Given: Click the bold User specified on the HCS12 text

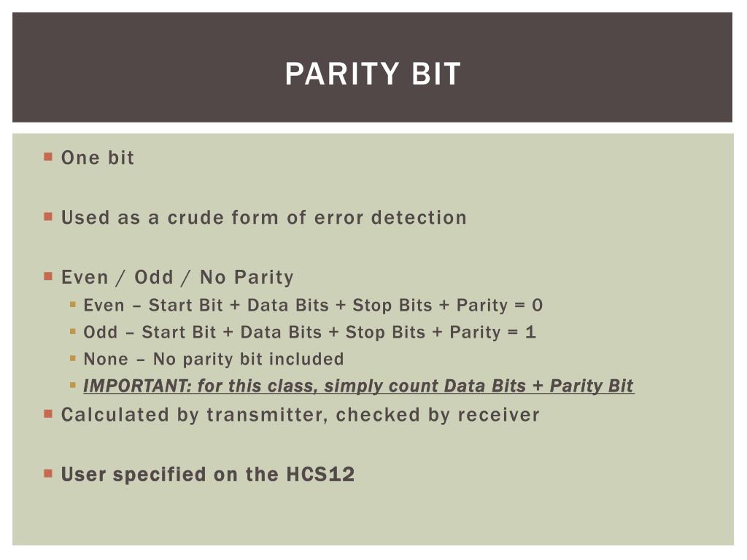Looking at the screenshot, I should pyautogui.click(x=208, y=475).
